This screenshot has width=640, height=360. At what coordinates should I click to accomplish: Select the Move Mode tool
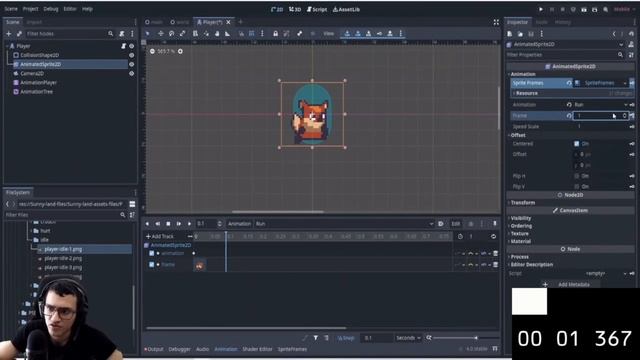(161, 33)
